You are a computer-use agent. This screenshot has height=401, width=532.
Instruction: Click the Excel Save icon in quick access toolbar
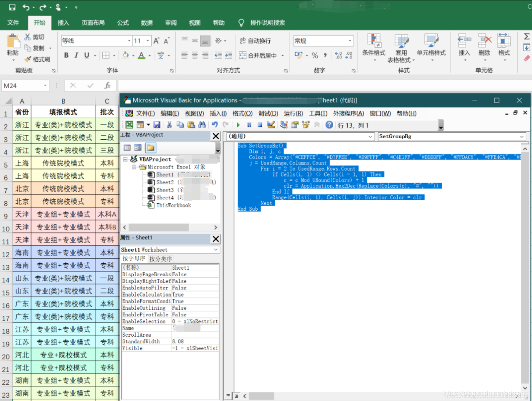tap(12, 7)
